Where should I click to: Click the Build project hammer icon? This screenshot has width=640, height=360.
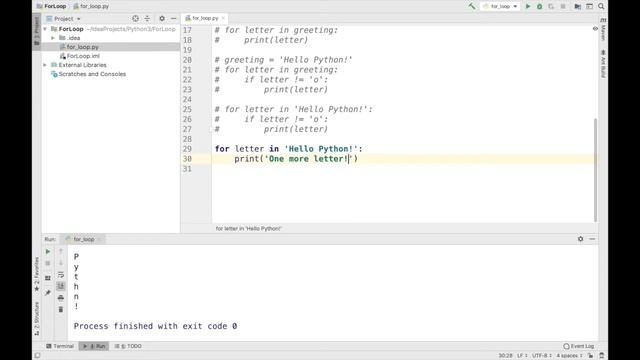[472, 6]
